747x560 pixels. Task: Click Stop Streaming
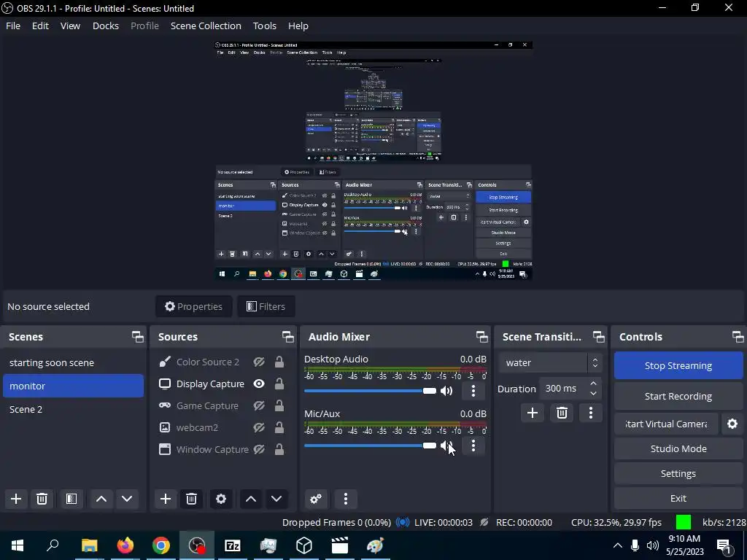click(x=678, y=366)
